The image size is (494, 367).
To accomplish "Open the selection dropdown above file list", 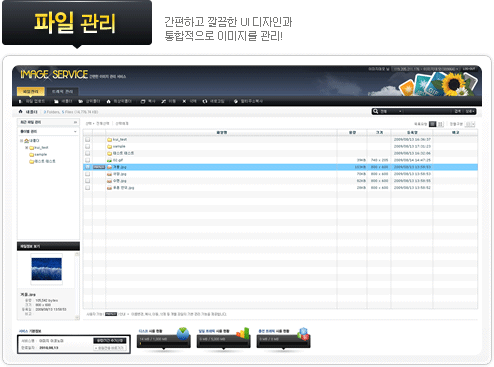I will [90, 123].
